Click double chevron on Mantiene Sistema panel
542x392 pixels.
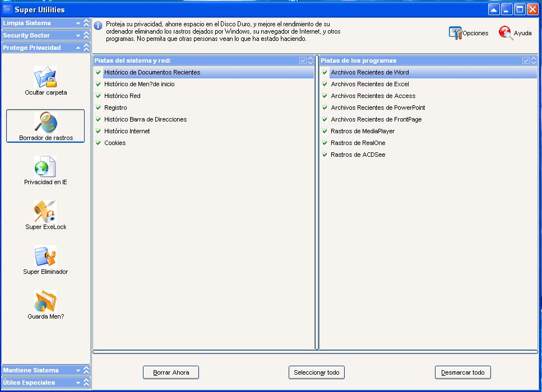(x=86, y=370)
